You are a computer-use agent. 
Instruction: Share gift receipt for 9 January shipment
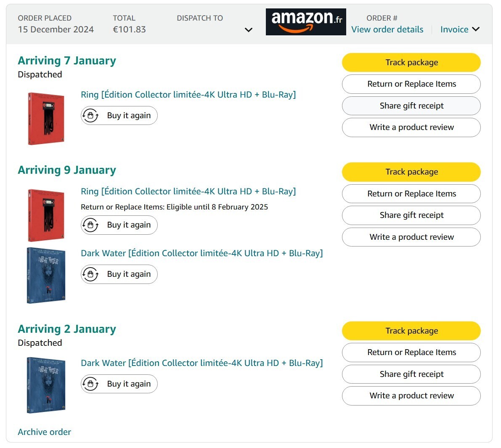point(411,215)
